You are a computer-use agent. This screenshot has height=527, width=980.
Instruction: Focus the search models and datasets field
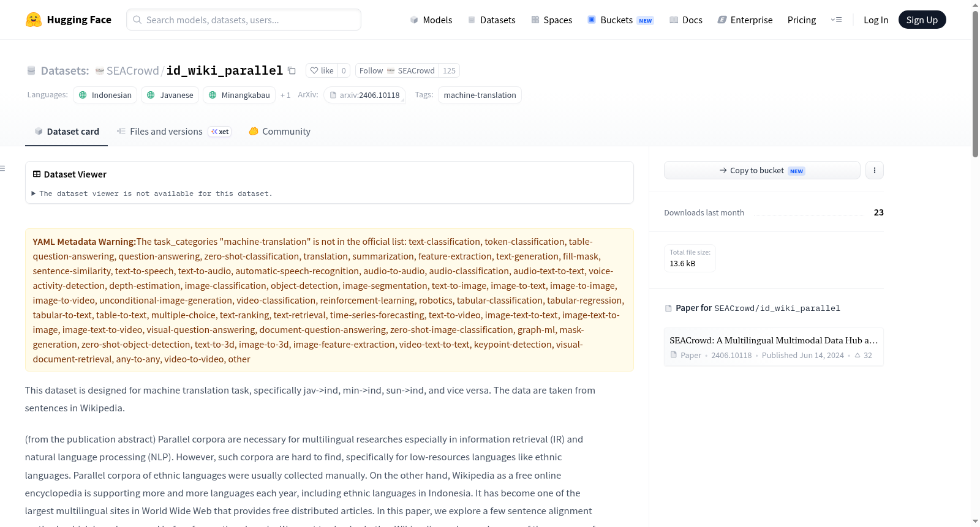244,20
